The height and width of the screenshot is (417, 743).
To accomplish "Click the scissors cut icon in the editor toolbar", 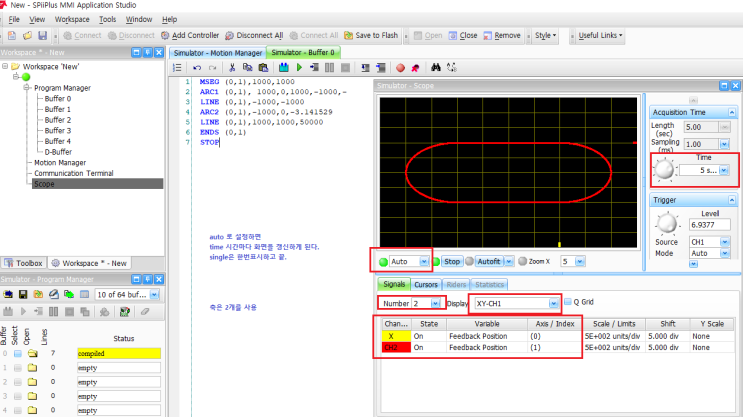I will coord(232,68).
